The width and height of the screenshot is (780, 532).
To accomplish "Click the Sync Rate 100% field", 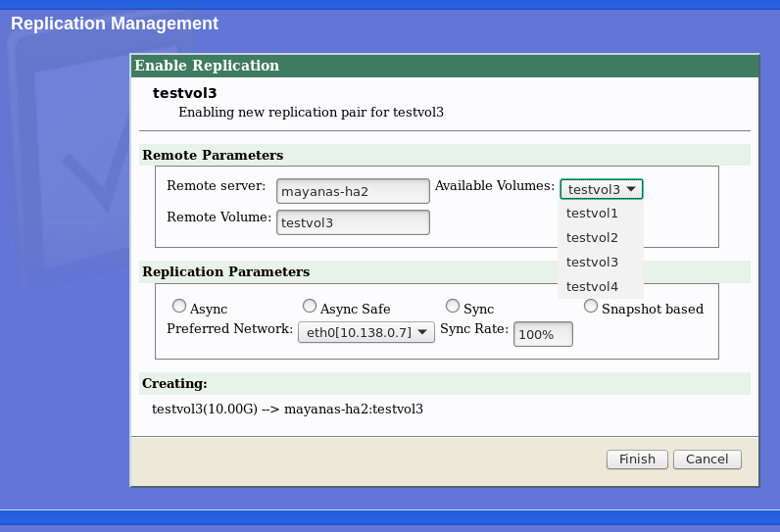I will click(542, 334).
